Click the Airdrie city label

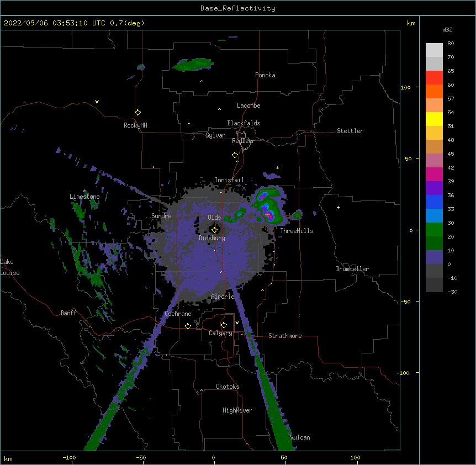click(x=223, y=297)
